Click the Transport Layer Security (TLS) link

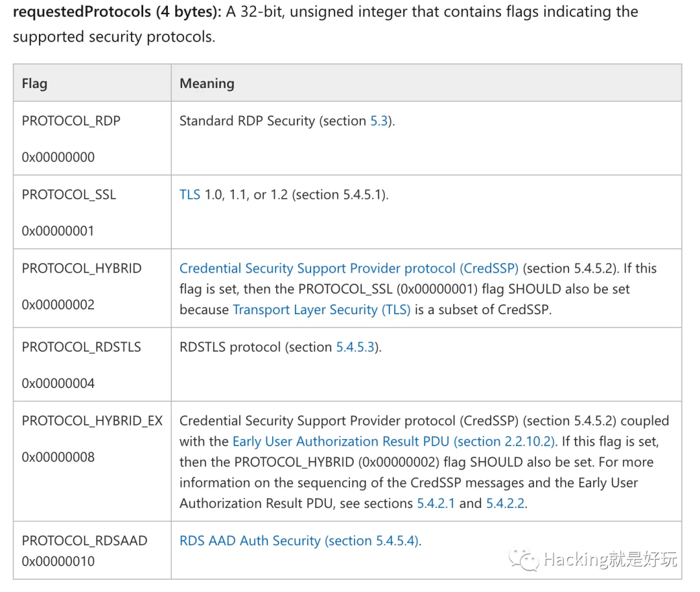tap(321, 310)
